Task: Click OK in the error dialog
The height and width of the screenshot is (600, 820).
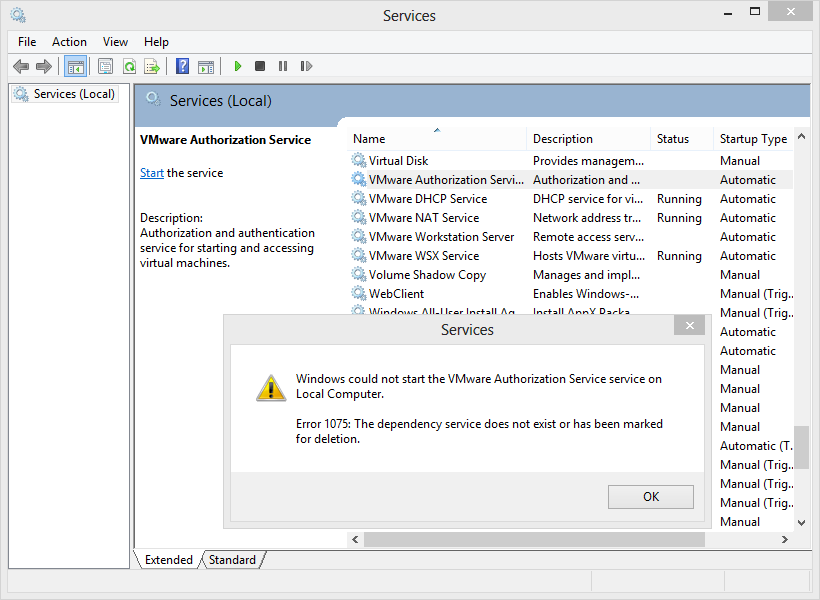Action: (x=650, y=497)
